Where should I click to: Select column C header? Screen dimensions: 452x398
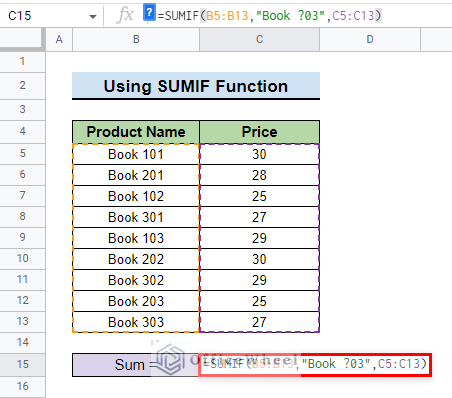(x=259, y=39)
